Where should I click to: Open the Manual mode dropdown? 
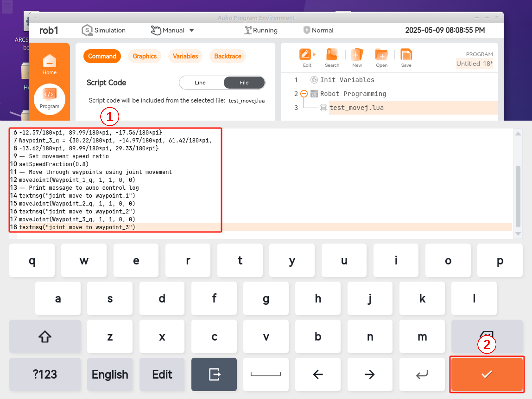point(172,30)
